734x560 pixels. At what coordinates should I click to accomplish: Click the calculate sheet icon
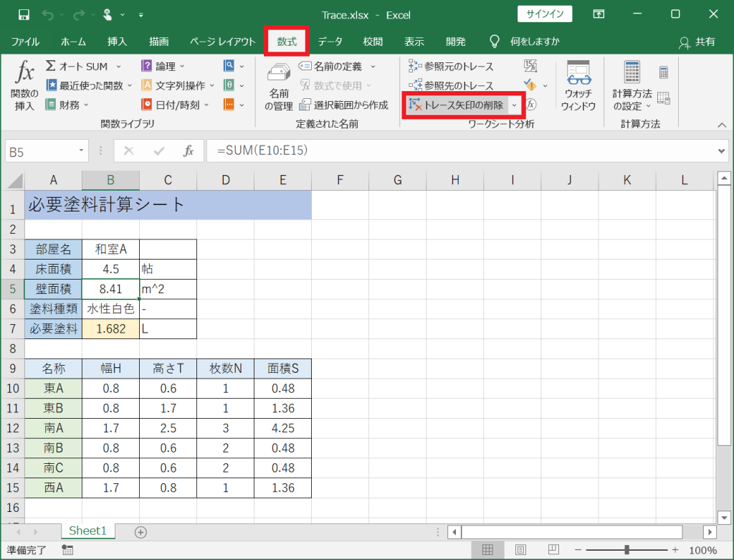[663, 98]
